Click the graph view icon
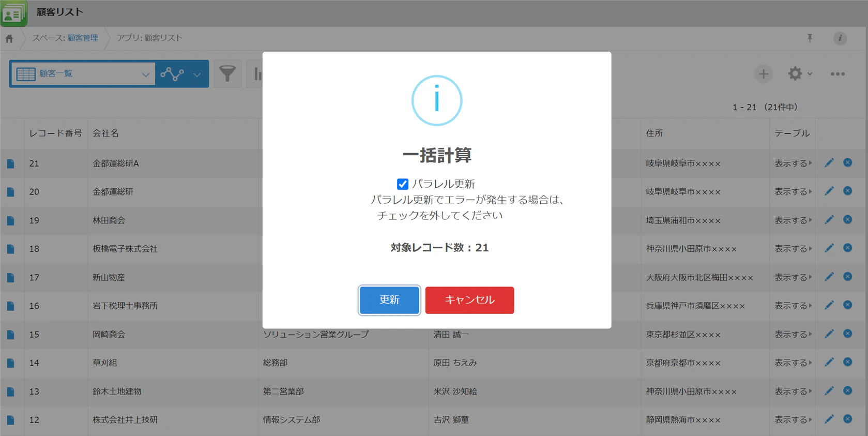 pyautogui.click(x=172, y=74)
